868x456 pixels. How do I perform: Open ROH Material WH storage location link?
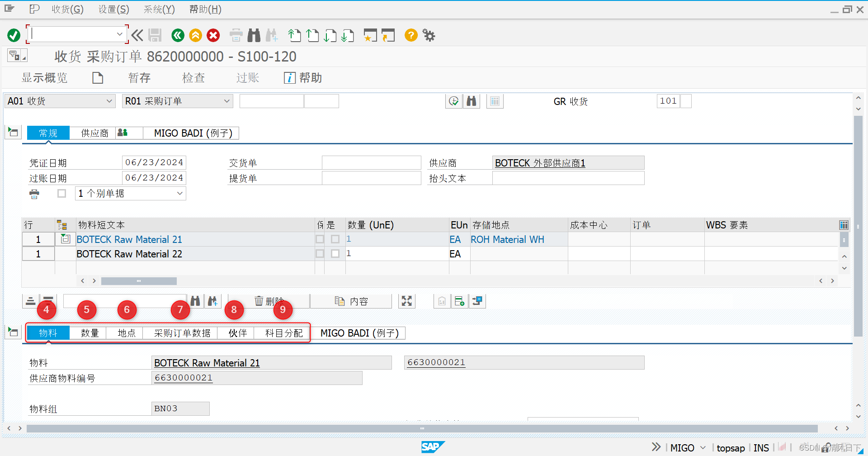[507, 239]
